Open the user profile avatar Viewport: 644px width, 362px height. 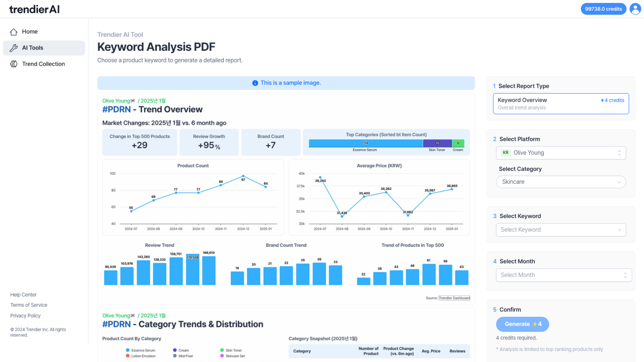[x=635, y=9]
